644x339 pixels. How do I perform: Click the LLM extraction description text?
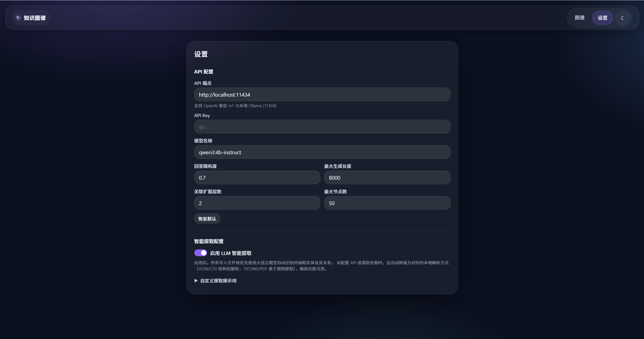coord(321,266)
